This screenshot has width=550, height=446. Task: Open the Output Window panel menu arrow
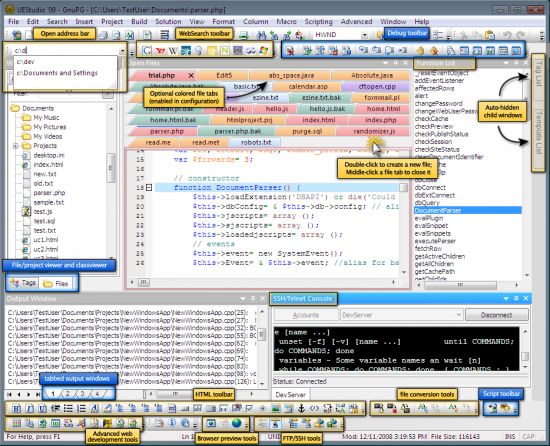pos(242,298)
